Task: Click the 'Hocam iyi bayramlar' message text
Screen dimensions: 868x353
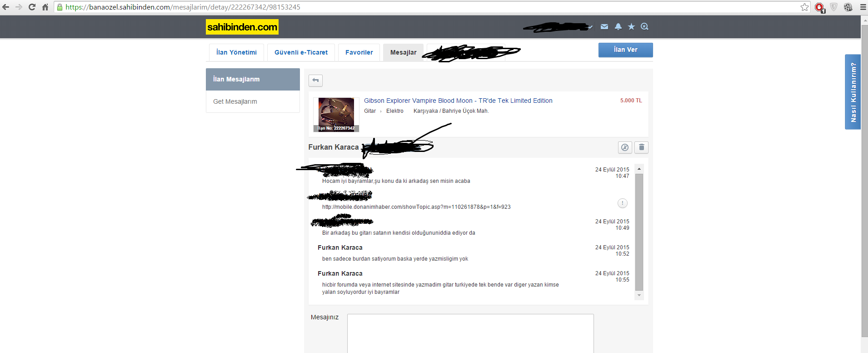Action: click(x=396, y=181)
